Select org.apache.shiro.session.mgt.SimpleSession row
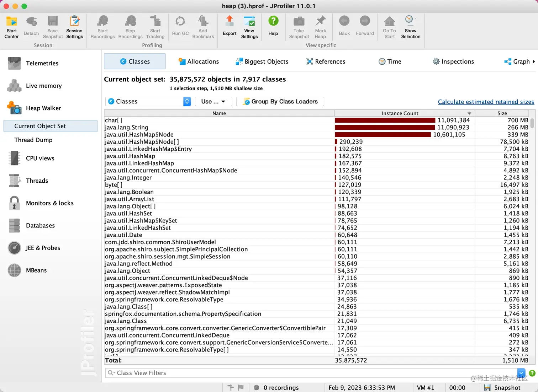The width and height of the screenshot is (538, 392). (317, 256)
